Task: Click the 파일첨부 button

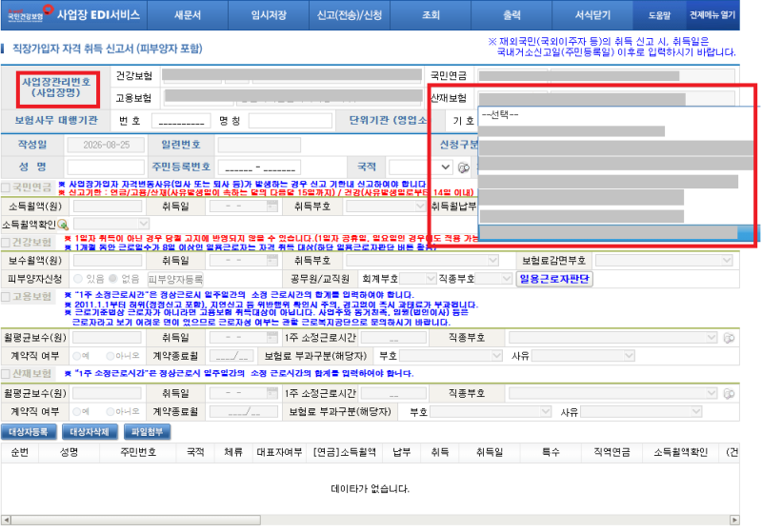Action: coord(147,431)
